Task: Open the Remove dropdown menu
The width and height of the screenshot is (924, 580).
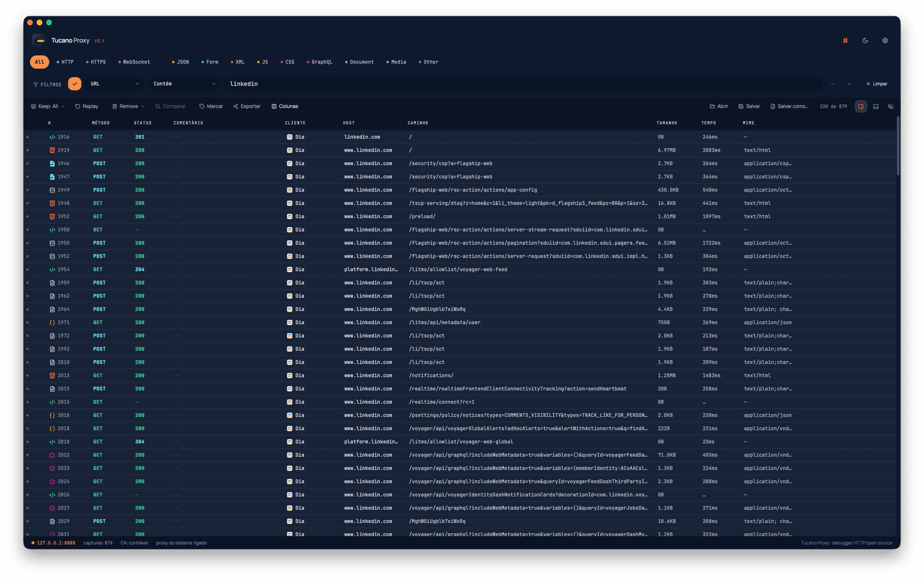Action: coord(128,107)
